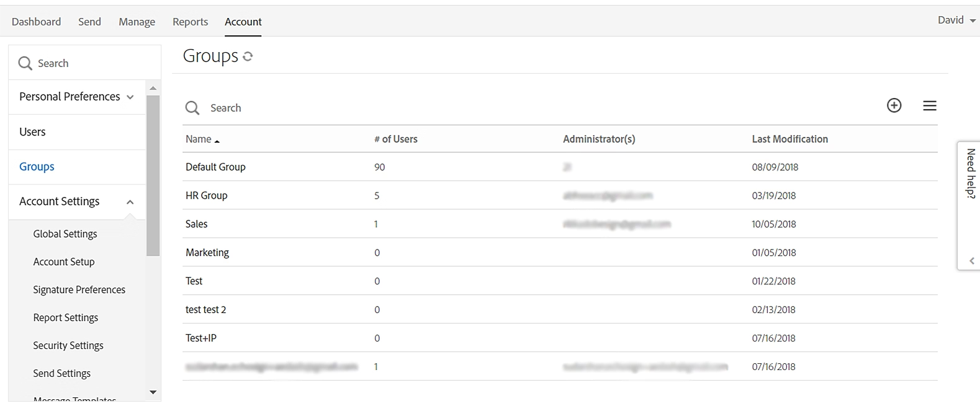Image resolution: width=980 pixels, height=411 pixels.
Task: Click date 01/22/2018
Action: click(773, 282)
